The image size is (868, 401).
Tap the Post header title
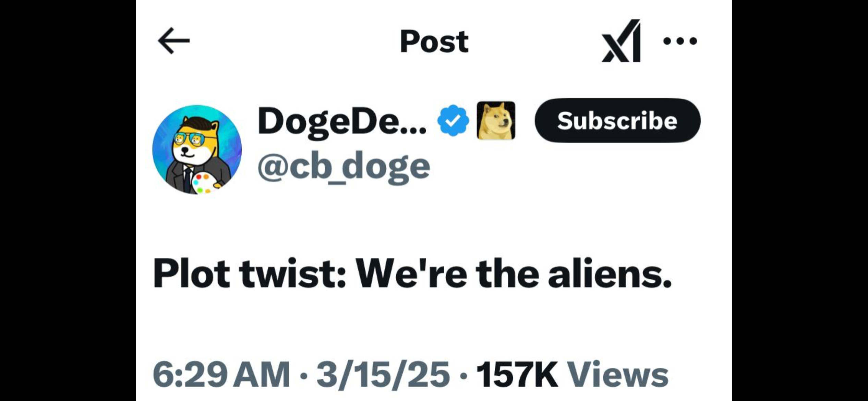(x=434, y=41)
